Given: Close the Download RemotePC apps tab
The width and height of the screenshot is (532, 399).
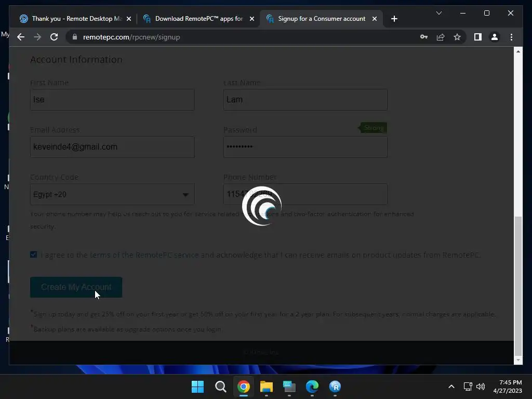Looking at the screenshot, I should (x=252, y=19).
